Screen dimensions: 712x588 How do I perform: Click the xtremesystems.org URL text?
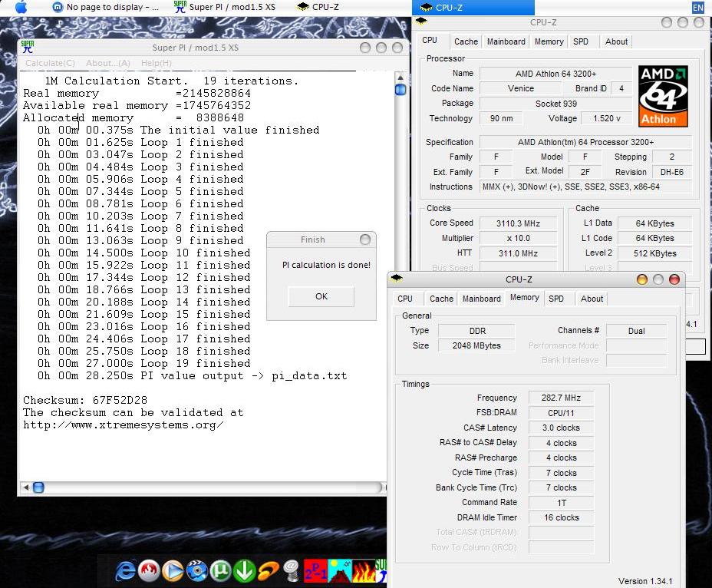123,424
